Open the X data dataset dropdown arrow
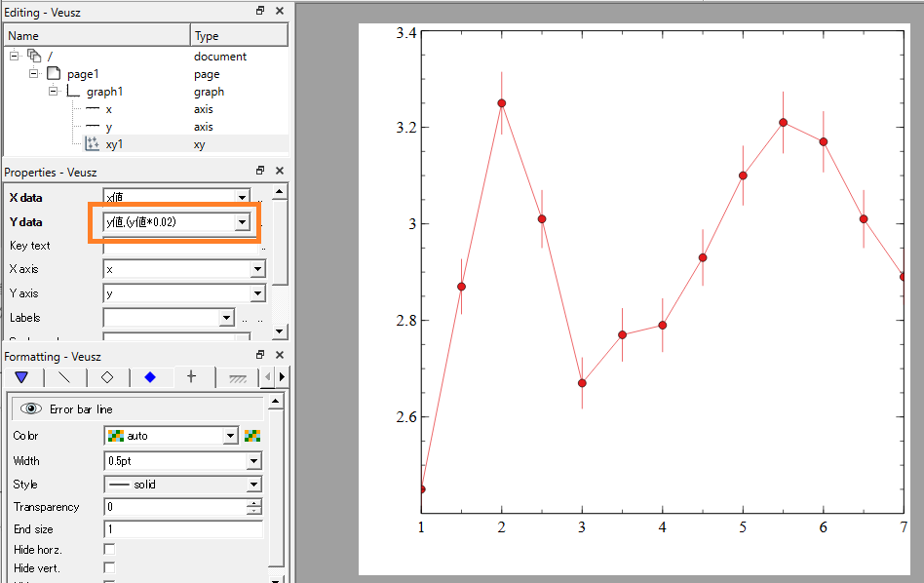924x583 pixels. point(242,197)
